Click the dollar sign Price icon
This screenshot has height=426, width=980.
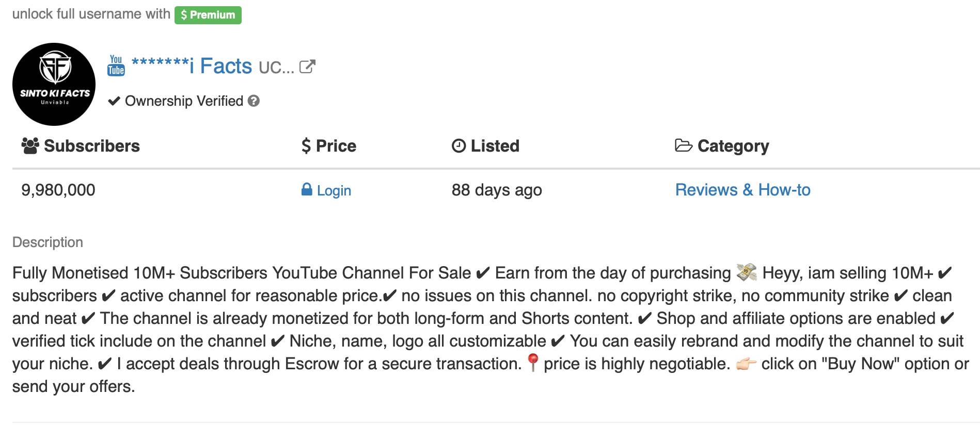(x=306, y=146)
